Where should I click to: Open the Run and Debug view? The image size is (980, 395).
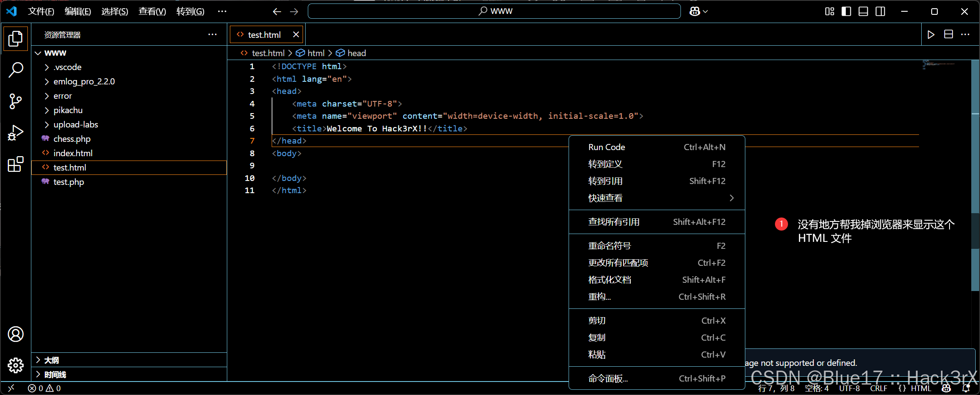pos(16,133)
